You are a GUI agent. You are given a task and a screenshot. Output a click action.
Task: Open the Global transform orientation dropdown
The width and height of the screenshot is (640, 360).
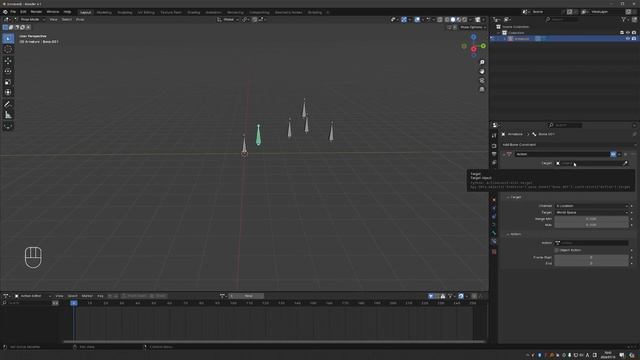click(228, 19)
